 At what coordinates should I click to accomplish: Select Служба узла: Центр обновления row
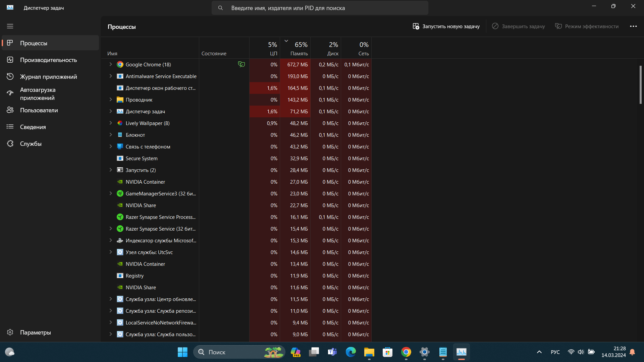point(236,299)
